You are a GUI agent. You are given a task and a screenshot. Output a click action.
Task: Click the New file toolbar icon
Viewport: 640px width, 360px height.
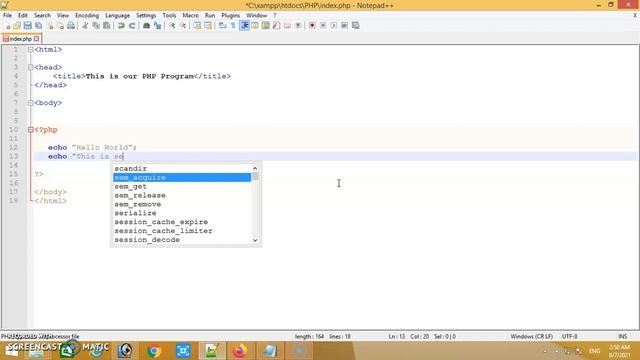(x=7, y=25)
